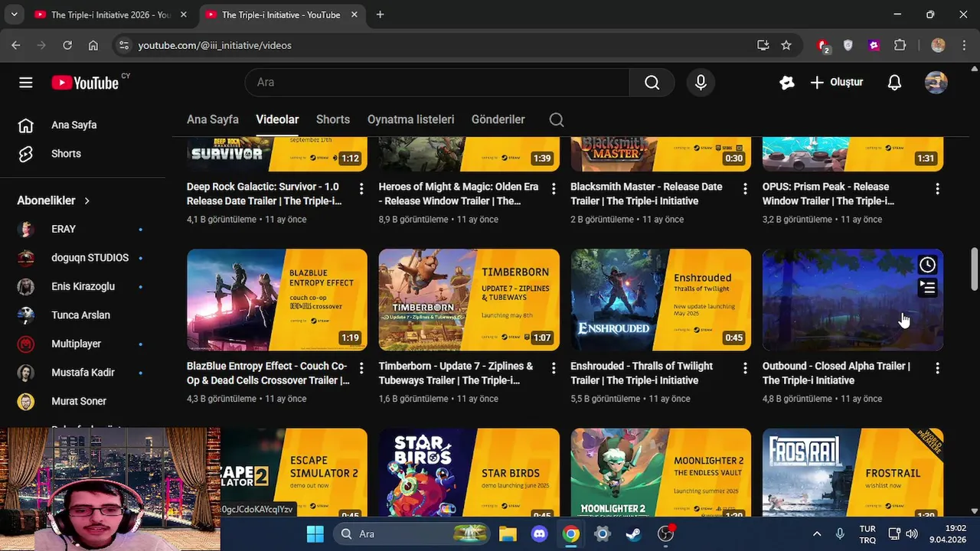Screen dimensions: 980x551
Task: Switch to the Triple-i Initiative 2026 browser tab
Action: coord(110,15)
